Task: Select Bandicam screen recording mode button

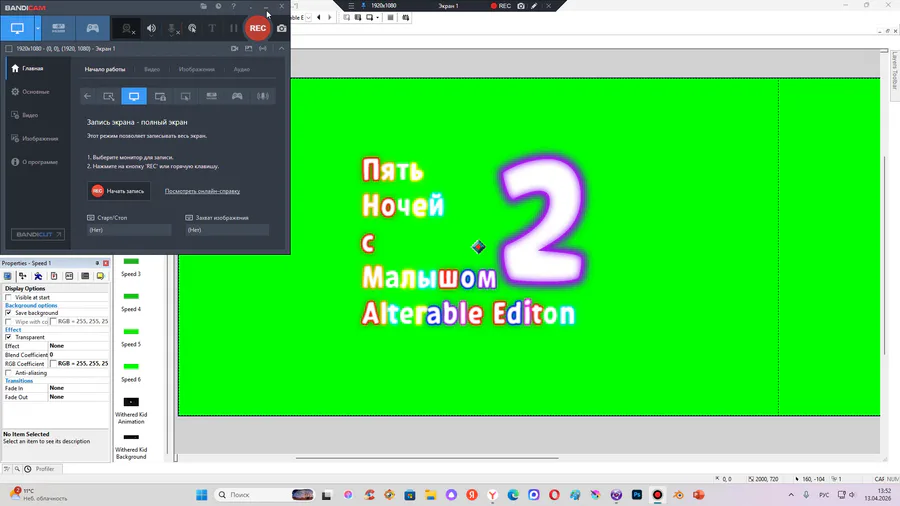Action: point(17,28)
